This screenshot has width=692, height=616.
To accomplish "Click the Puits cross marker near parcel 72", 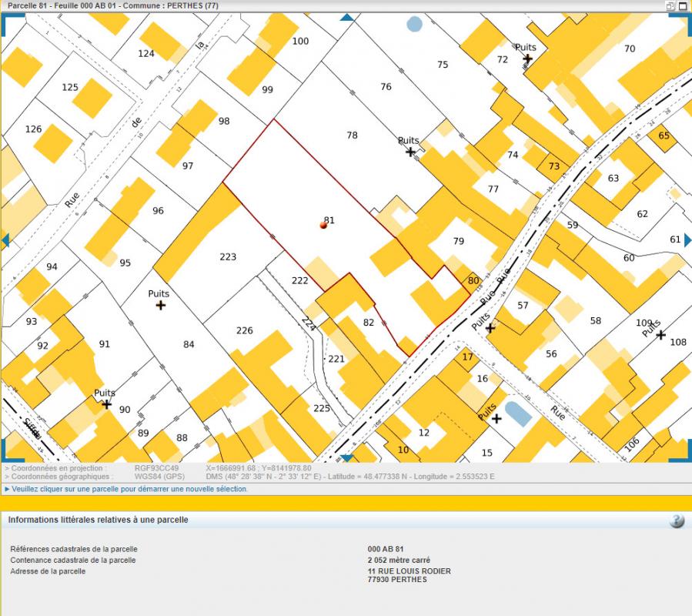I will [x=527, y=59].
